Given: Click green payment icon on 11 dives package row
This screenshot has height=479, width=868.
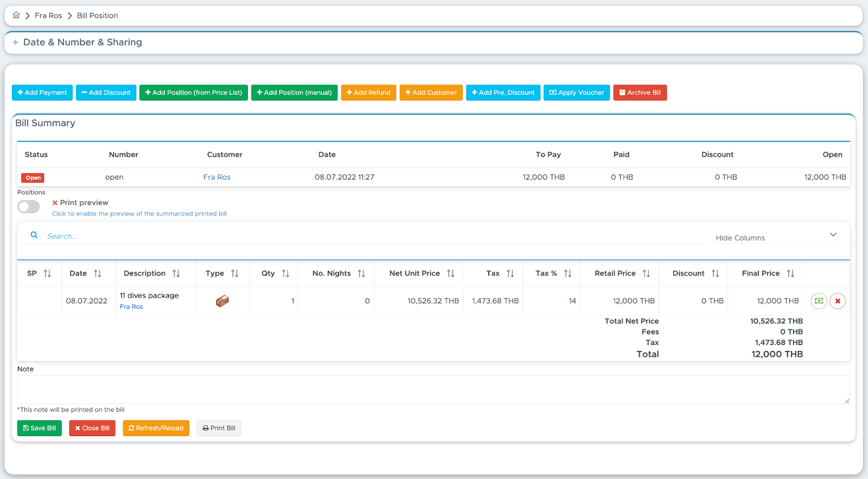Looking at the screenshot, I should click(819, 301).
